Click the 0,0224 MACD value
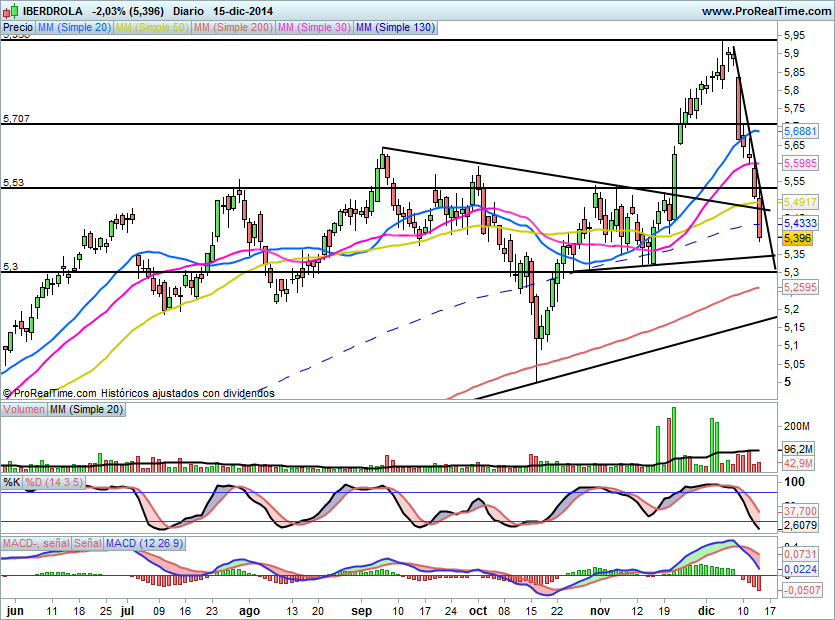 [x=800, y=569]
